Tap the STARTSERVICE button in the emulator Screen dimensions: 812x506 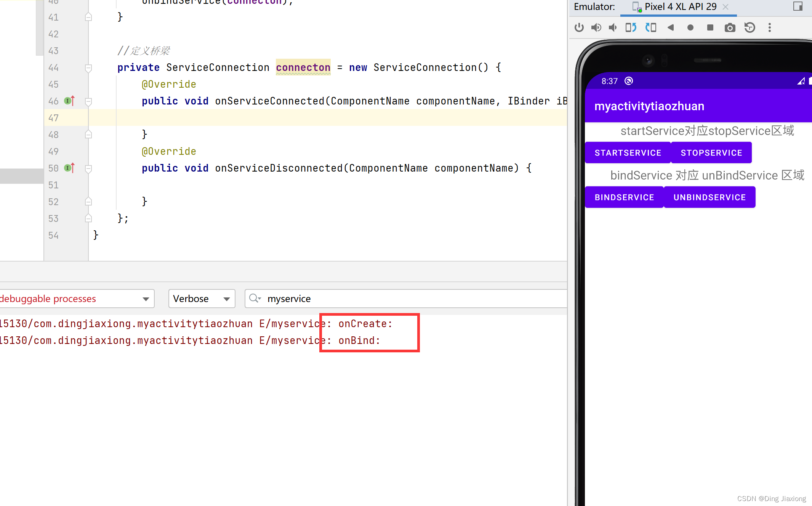628,153
